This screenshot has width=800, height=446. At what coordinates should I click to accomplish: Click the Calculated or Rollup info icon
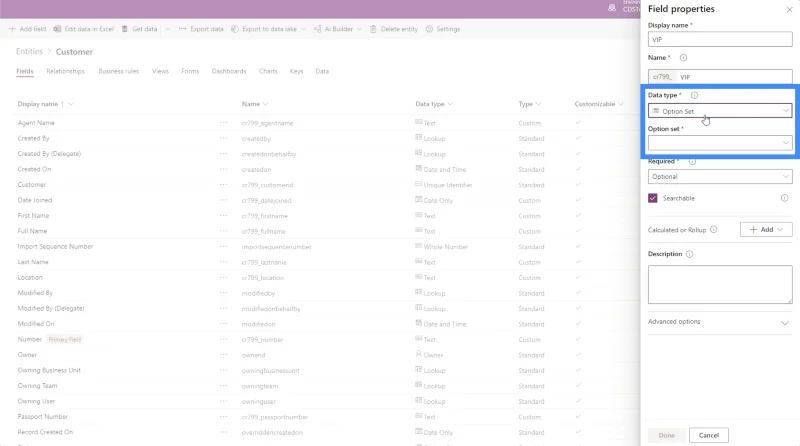point(713,230)
